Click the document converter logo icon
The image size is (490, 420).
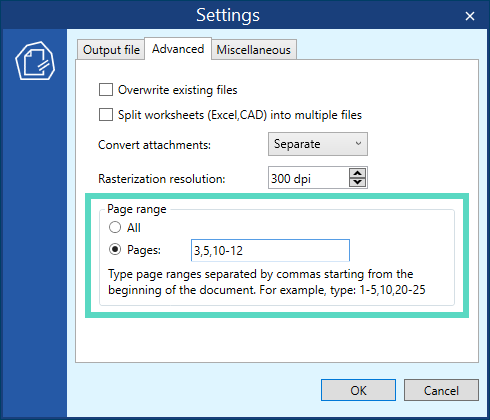tap(35, 61)
